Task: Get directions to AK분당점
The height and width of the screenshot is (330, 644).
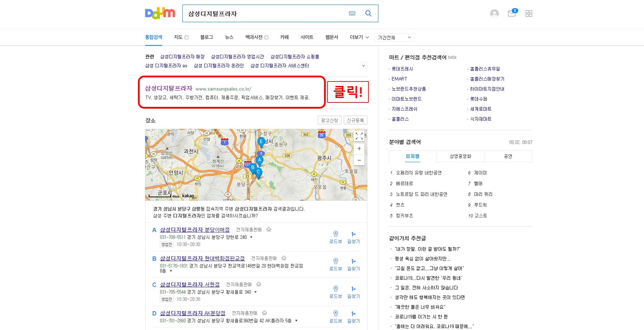Action: (x=353, y=317)
